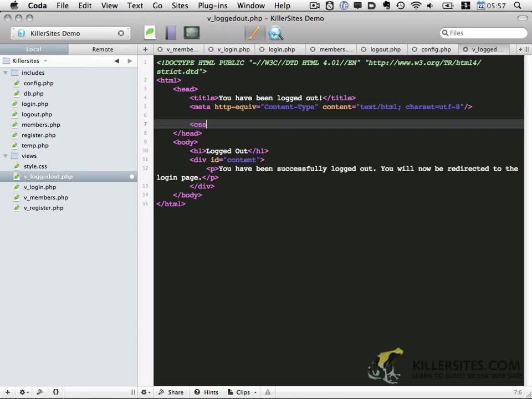Select style.css in the file list

tap(35, 166)
